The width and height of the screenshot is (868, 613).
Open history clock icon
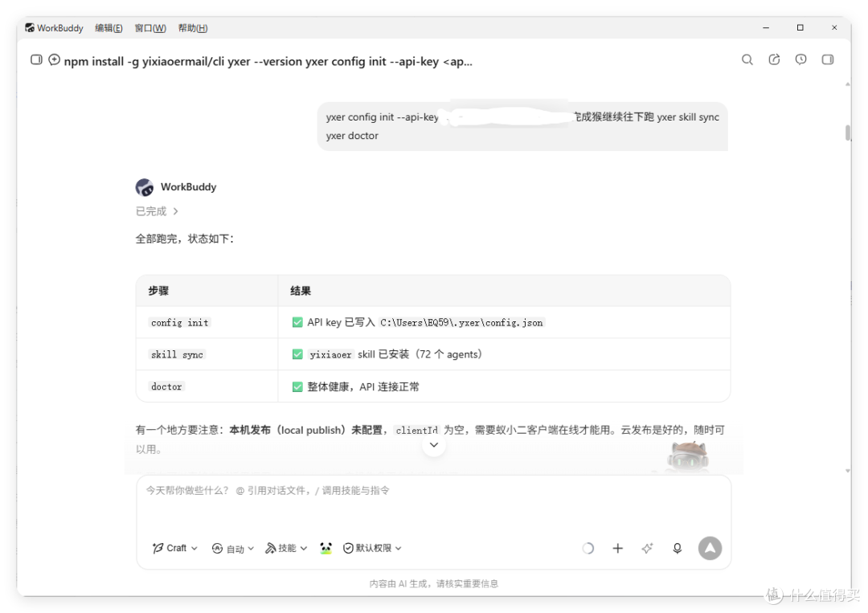pos(801,59)
